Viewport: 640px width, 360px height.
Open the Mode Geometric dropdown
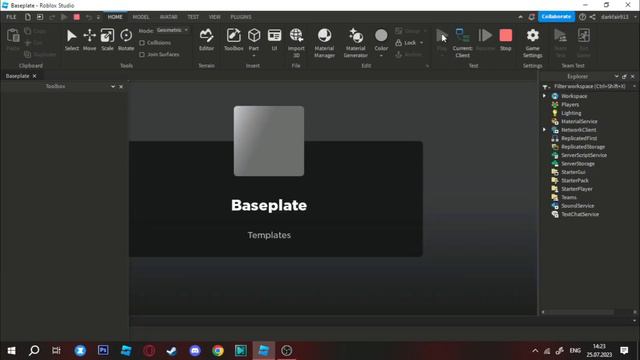coord(172,30)
